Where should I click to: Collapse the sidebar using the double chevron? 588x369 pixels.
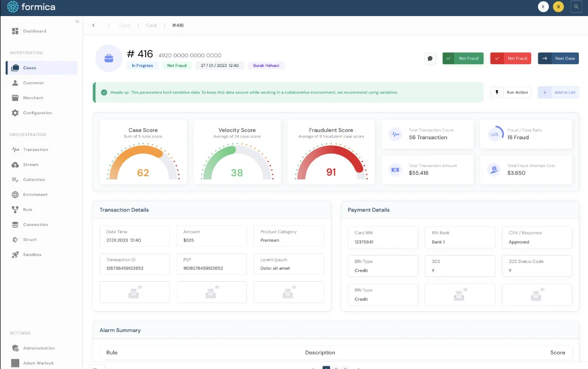pos(77,21)
